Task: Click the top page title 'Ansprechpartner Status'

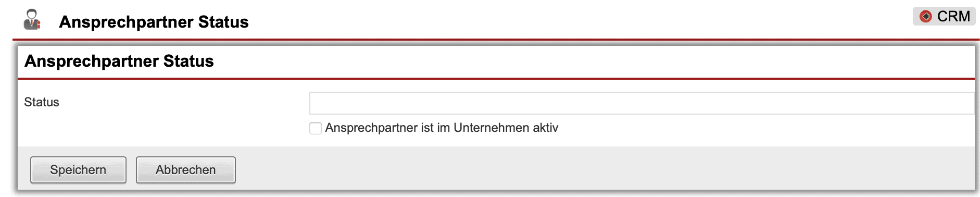Action: 154,22
